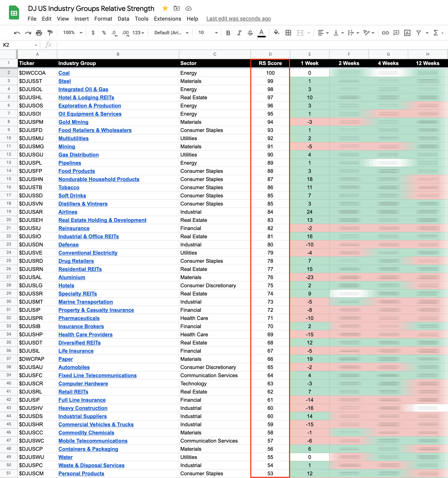This screenshot has height=478, width=448.
Task: Open the Default (Ari... font dropdown
Action: (x=171, y=33)
